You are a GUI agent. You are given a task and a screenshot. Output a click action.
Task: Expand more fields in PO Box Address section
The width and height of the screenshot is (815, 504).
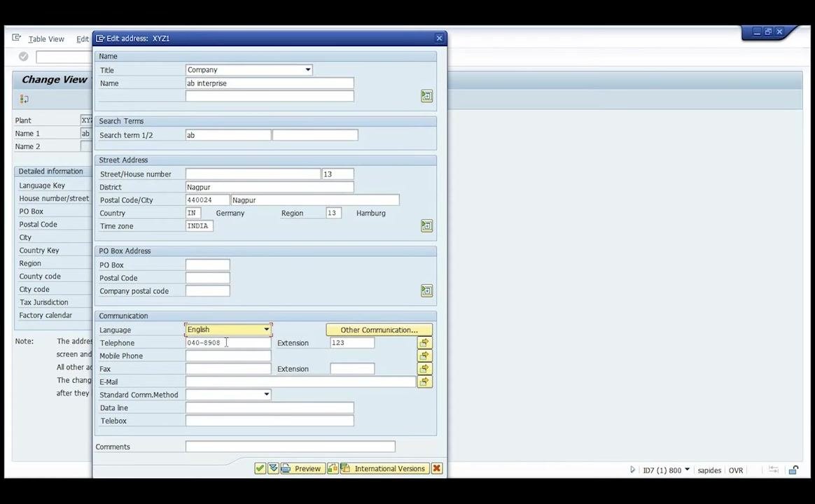pos(426,291)
